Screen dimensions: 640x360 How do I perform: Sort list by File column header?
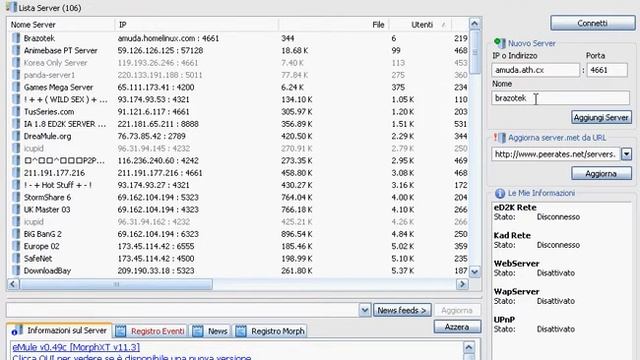coord(334,25)
